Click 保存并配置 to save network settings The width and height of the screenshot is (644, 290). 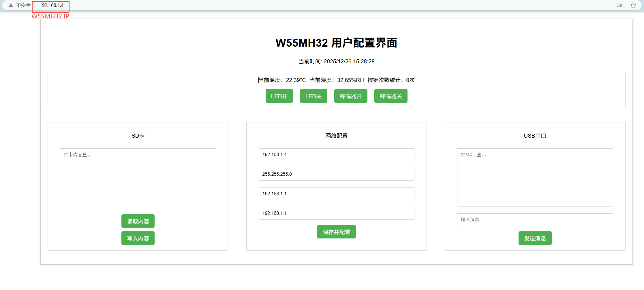[x=336, y=232]
